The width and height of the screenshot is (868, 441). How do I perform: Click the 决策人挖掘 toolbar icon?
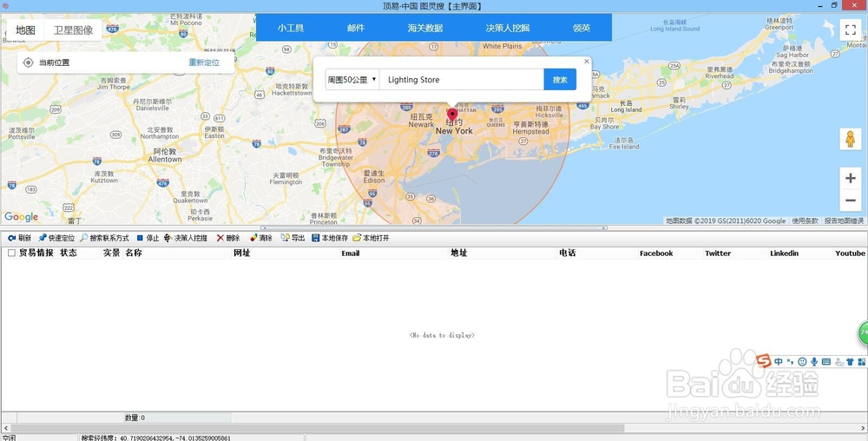pyautogui.click(x=168, y=238)
